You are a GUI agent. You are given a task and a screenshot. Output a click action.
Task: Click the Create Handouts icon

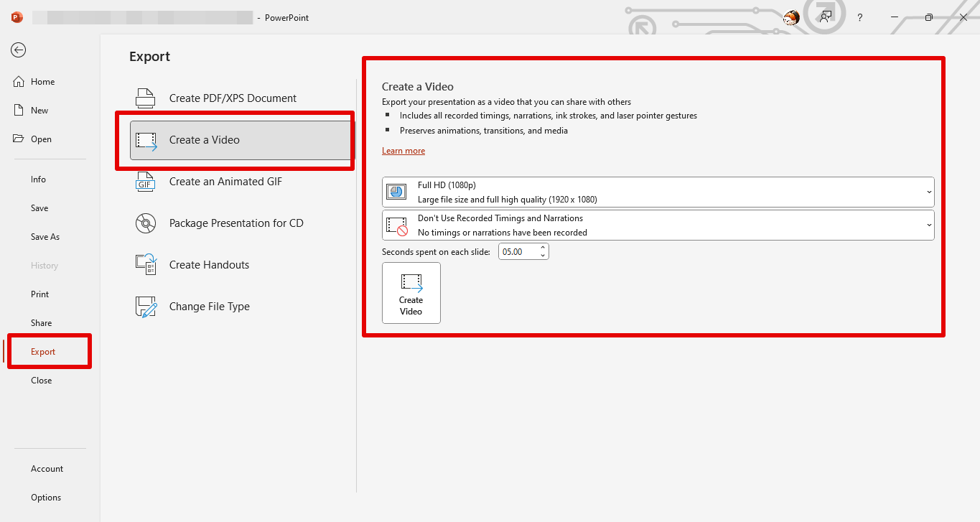click(x=146, y=265)
